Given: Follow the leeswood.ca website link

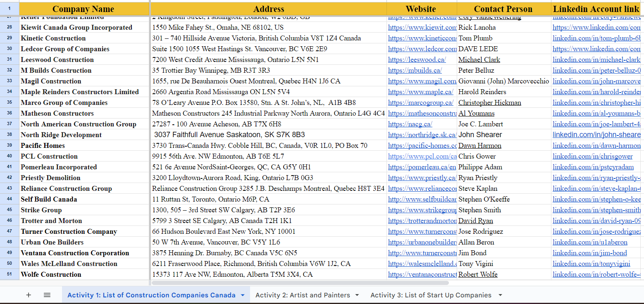Looking at the screenshot, I should tap(417, 60).
